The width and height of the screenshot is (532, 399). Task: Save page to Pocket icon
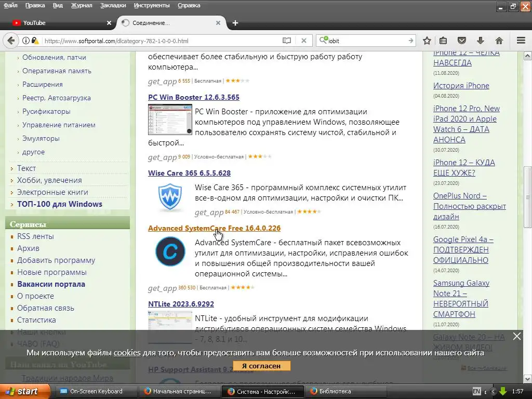click(x=462, y=41)
